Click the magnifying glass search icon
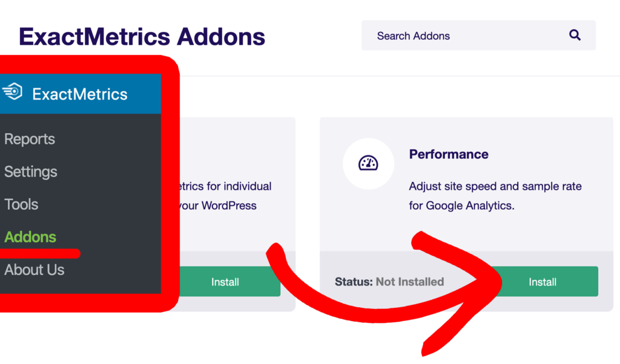 574,36
